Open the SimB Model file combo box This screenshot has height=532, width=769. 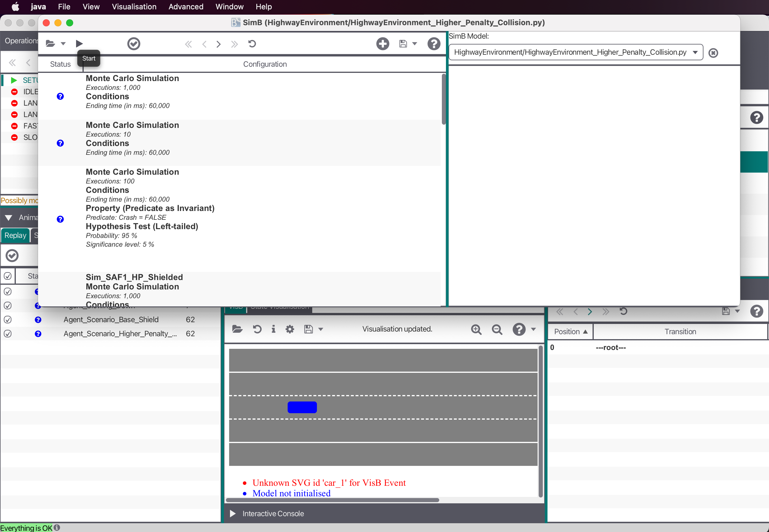coord(576,52)
